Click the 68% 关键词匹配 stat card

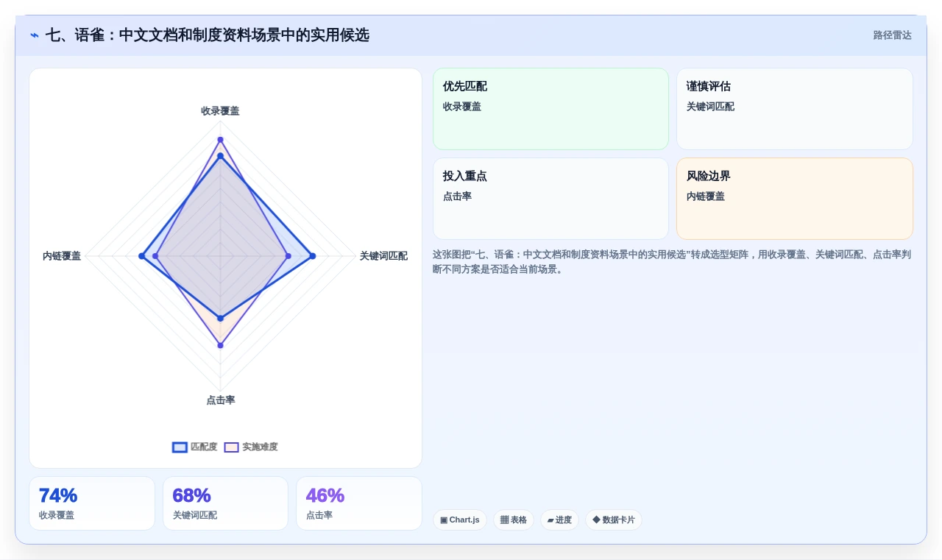pyautogui.click(x=225, y=503)
